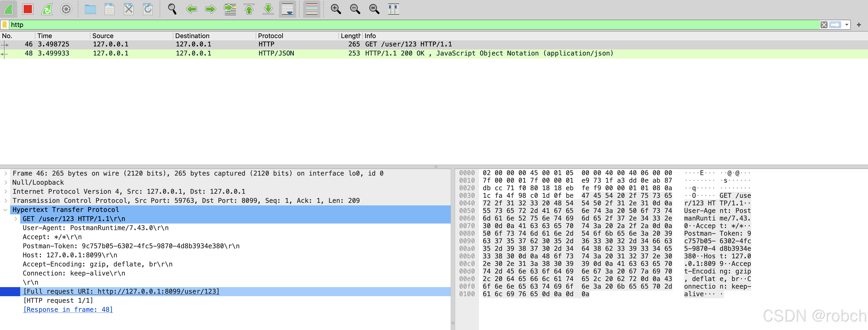Go forward in packet history arrow

[211, 9]
